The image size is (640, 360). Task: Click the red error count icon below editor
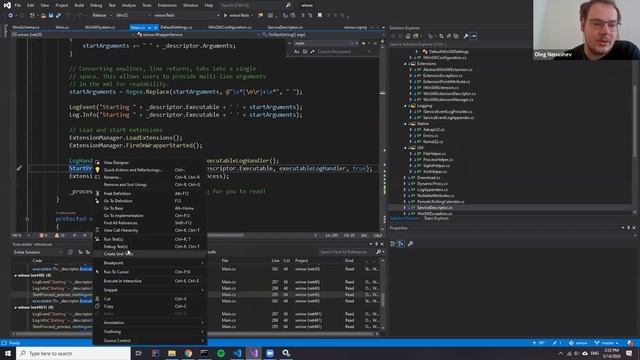point(42,236)
